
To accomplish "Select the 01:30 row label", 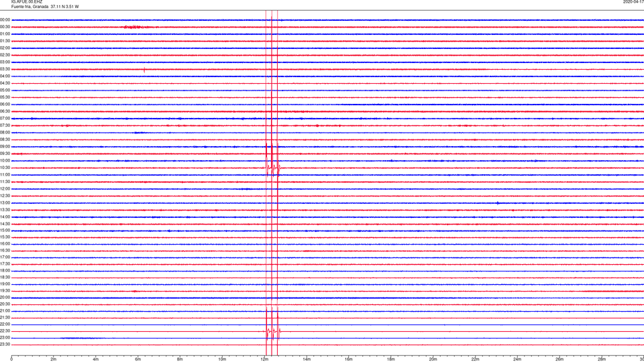I will tap(5, 41).
